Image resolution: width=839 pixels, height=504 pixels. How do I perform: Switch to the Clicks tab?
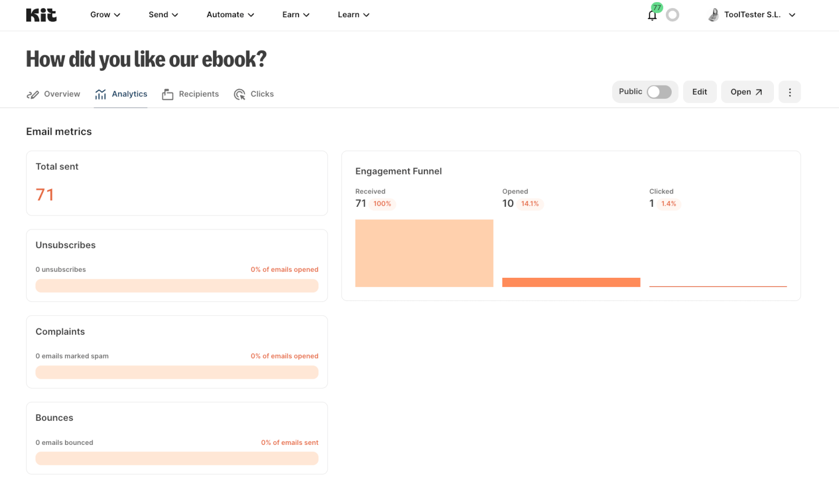tap(254, 94)
